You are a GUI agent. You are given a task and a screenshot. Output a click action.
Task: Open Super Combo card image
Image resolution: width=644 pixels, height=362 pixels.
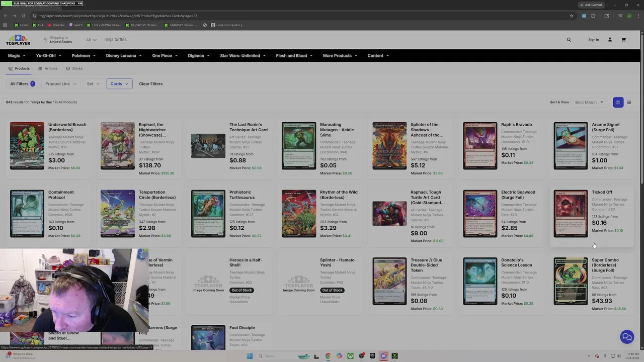(571, 282)
